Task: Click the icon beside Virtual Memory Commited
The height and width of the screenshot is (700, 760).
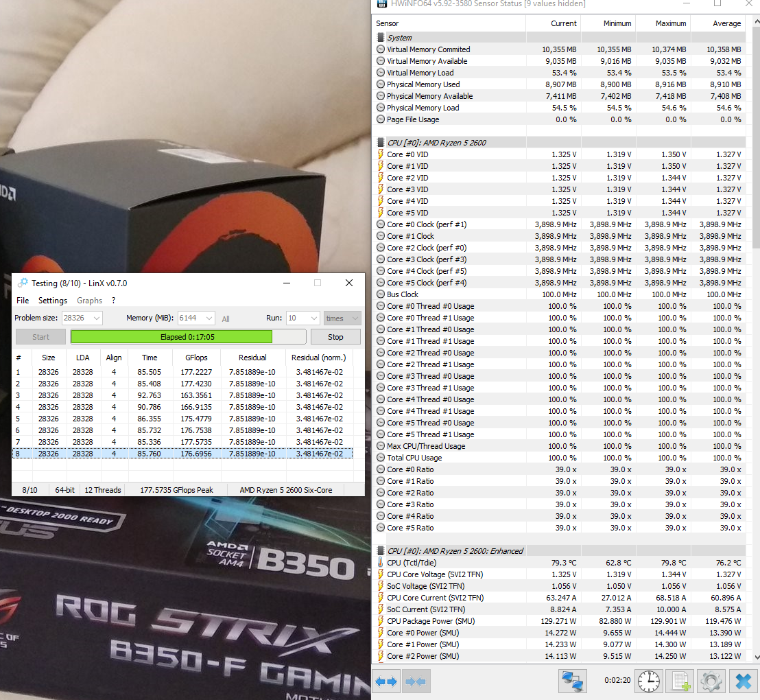Action: 381,49
